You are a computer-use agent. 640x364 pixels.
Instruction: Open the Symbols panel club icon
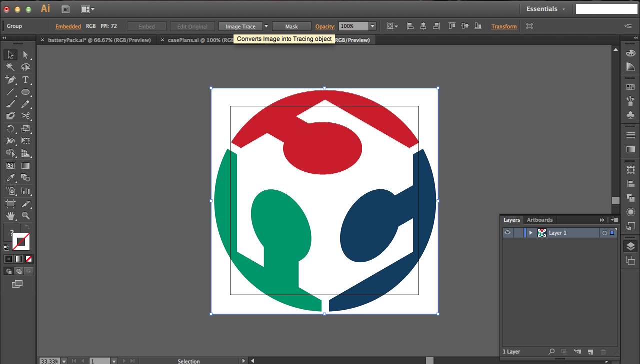(x=630, y=115)
